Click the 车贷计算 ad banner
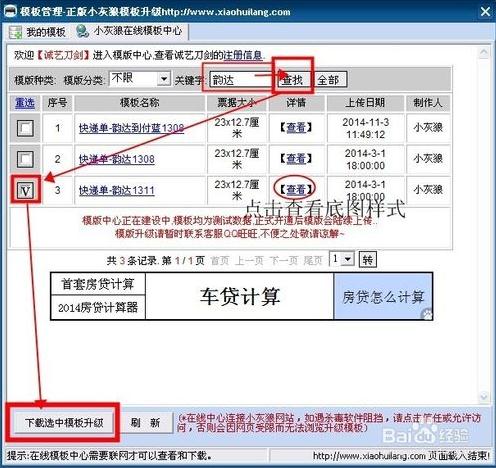This screenshot has height=468, width=496. pyautogui.click(x=240, y=296)
